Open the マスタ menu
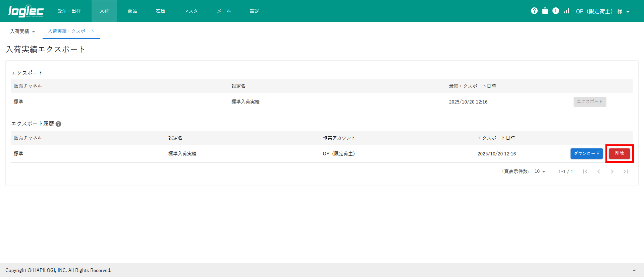Screen dimensions: 644x277 (x=191, y=11)
